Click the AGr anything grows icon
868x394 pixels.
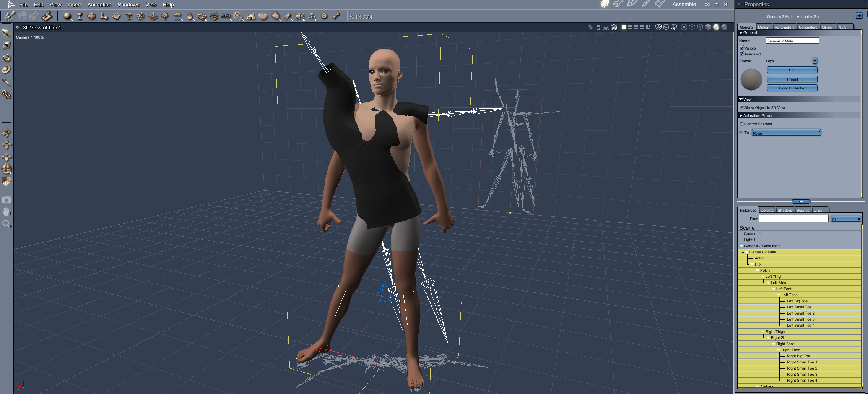(x=226, y=16)
